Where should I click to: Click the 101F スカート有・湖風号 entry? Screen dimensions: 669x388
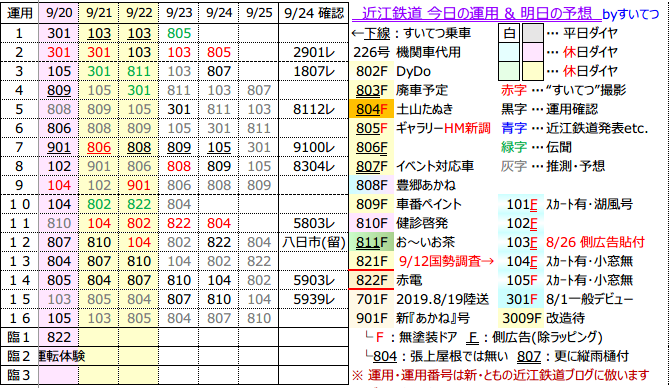pyautogui.click(x=569, y=204)
